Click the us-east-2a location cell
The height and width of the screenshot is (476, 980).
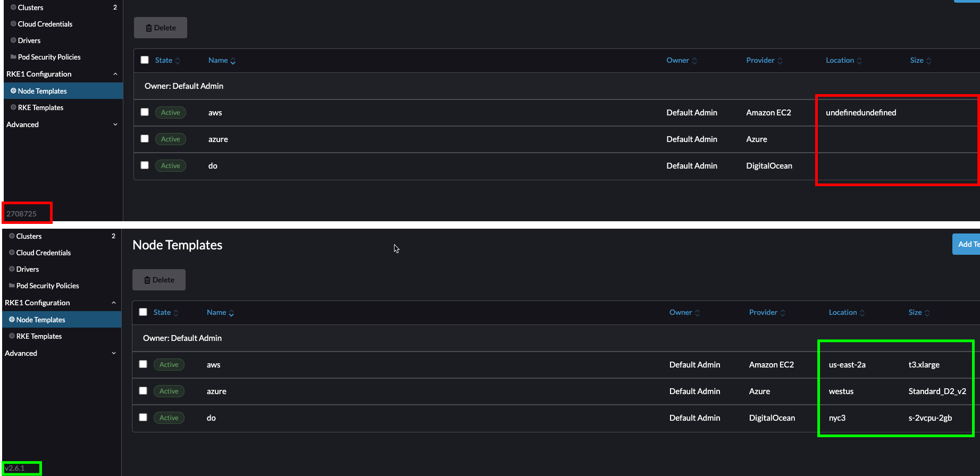pos(847,365)
